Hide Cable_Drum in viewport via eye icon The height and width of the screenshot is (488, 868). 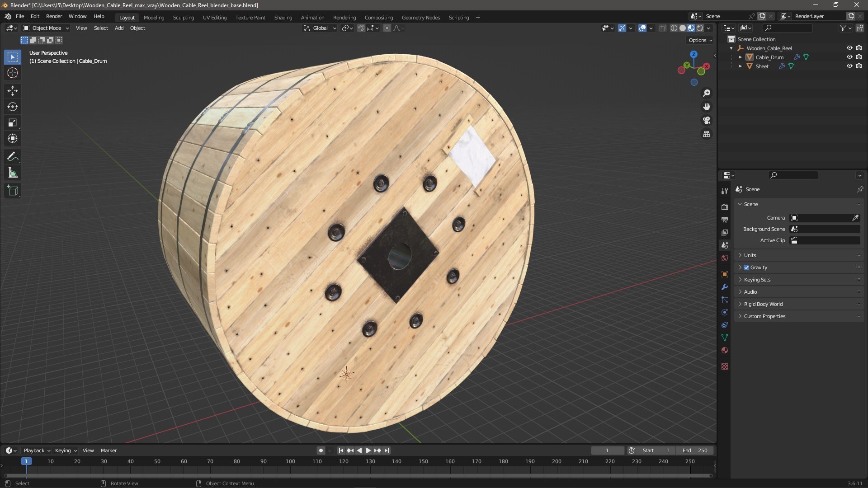[849, 57]
